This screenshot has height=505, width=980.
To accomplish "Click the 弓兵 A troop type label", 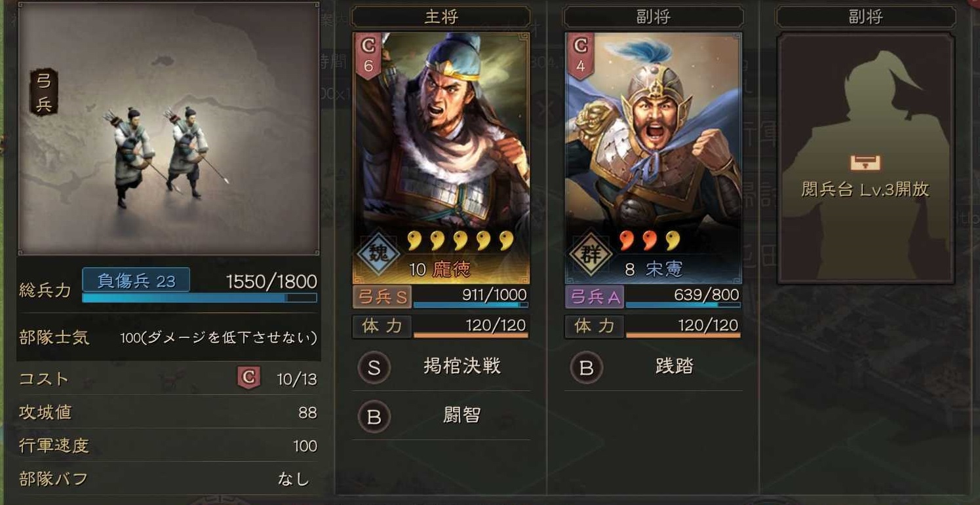I will click(595, 297).
